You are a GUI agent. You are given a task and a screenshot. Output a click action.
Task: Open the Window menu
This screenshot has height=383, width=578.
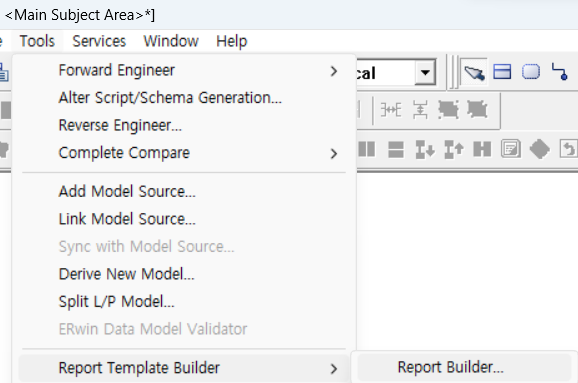171,41
